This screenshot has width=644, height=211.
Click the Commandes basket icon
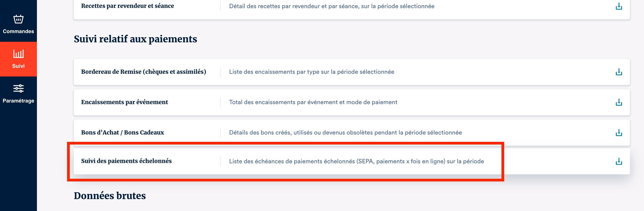click(18, 20)
